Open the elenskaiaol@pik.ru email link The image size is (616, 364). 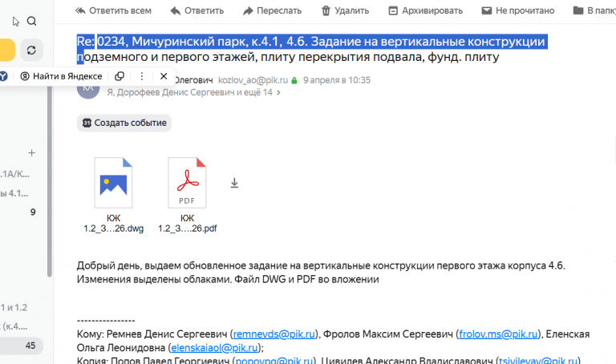pyautogui.click(x=214, y=347)
